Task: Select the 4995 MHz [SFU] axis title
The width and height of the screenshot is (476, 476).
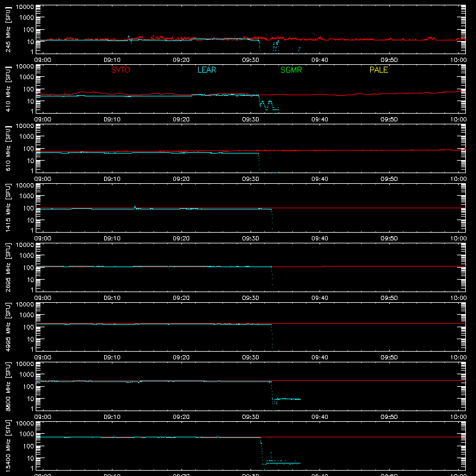Action: pos(8,327)
